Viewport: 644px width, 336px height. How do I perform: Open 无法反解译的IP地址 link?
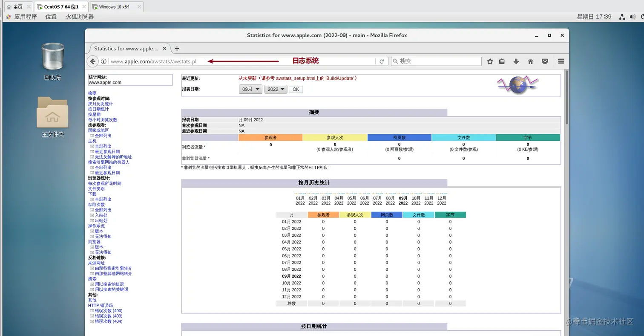tap(113, 157)
